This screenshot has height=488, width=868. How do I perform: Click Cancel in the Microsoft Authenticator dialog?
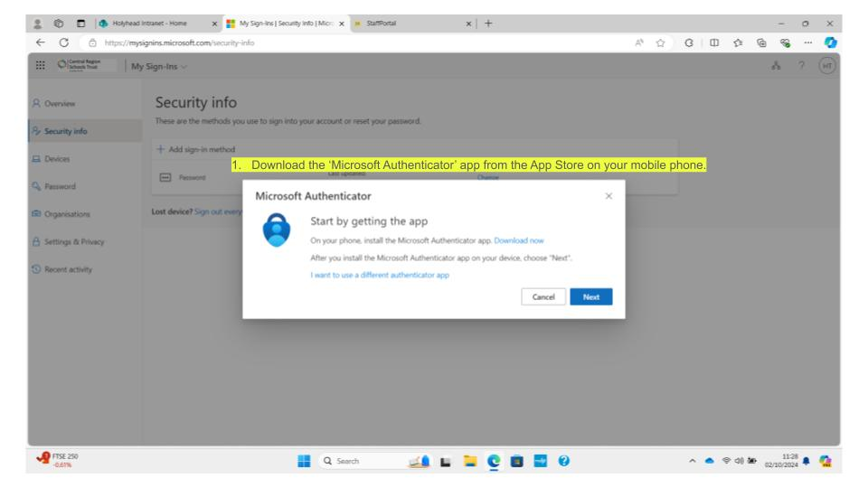tap(543, 297)
